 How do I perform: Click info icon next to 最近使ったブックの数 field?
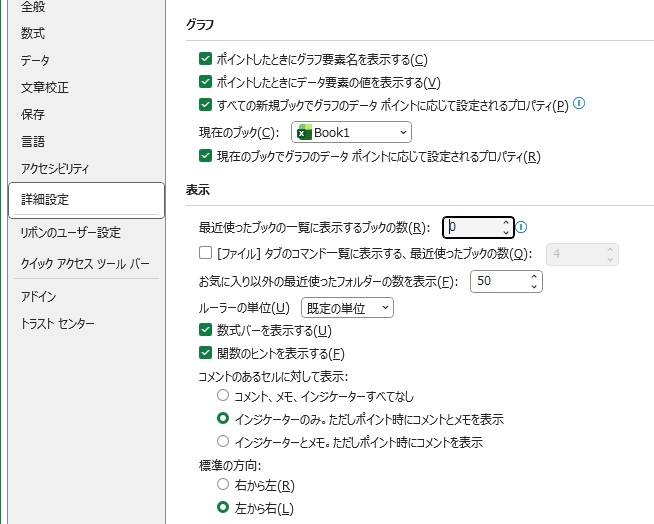521,227
